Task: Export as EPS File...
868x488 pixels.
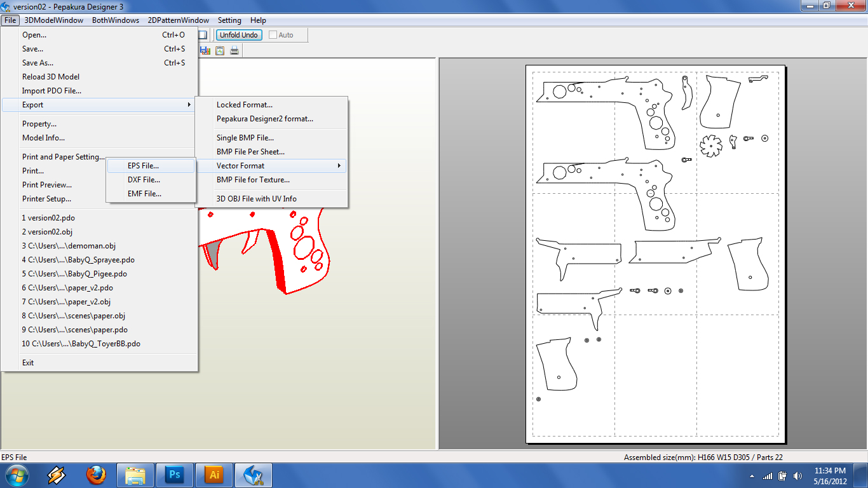Action: (x=151, y=166)
